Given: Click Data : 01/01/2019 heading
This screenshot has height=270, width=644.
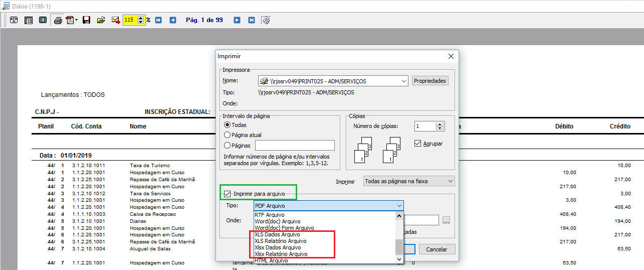Looking at the screenshot, I should coord(66,156).
